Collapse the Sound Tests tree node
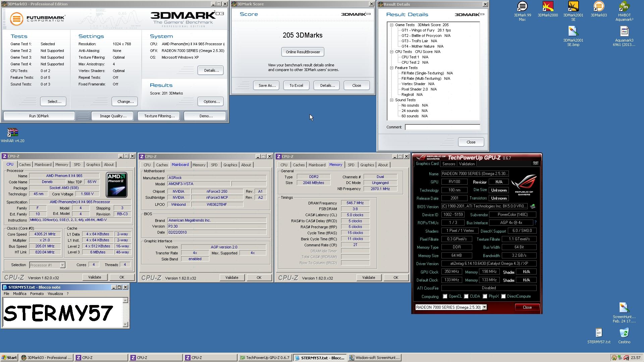 click(391, 100)
